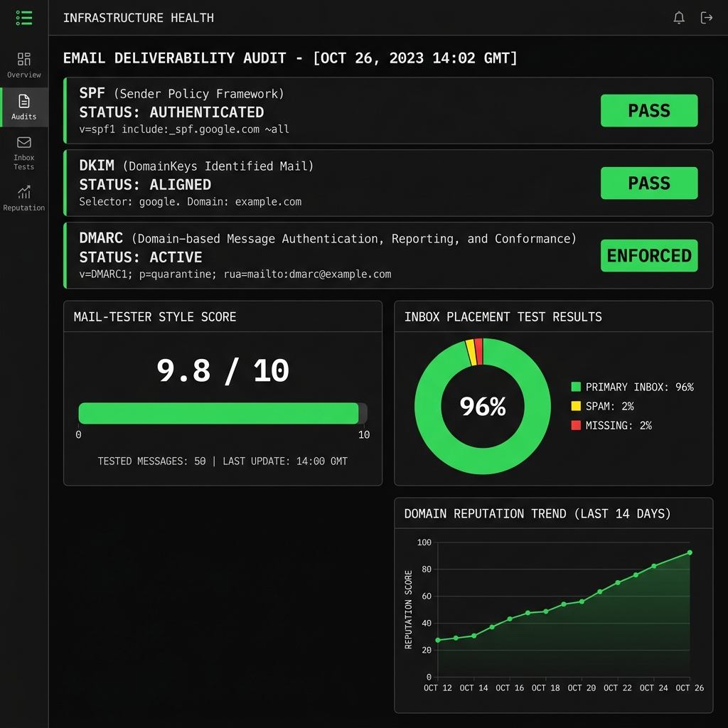Click the yellow Spam legend swatch

[x=576, y=406]
